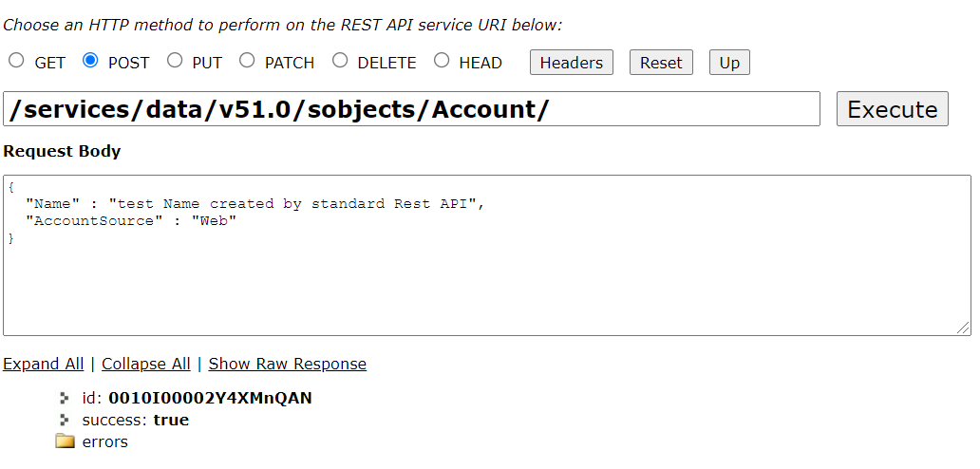Viewport: 980px width, 469px height.
Task: Click the arrow icon beside id
Action: [x=65, y=398]
